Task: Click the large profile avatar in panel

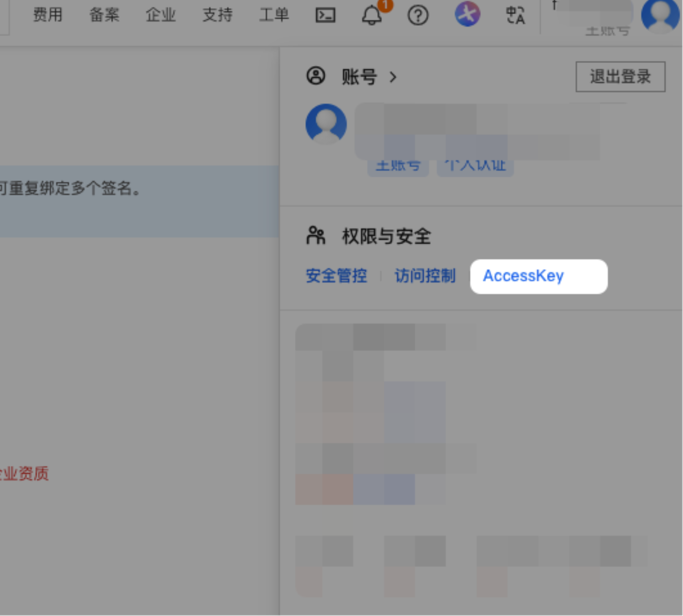Action: (x=326, y=124)
